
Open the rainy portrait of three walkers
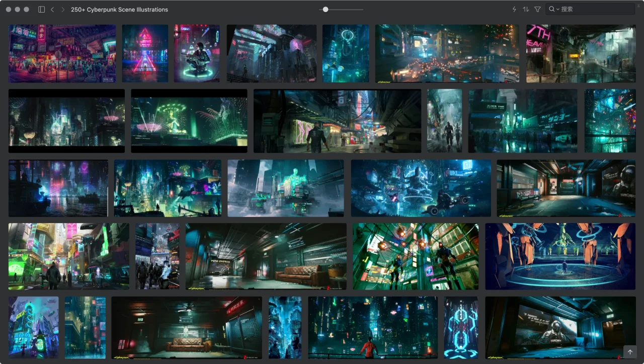pyautogui.click(x=445, y=121)
